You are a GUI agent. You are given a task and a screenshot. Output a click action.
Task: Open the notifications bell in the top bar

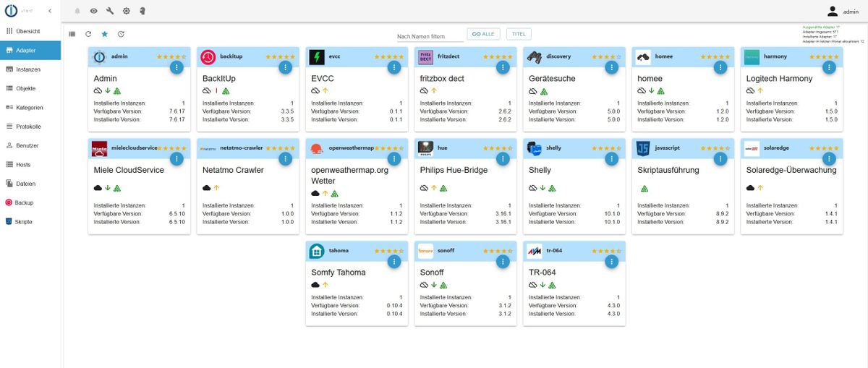click(77, 11)
